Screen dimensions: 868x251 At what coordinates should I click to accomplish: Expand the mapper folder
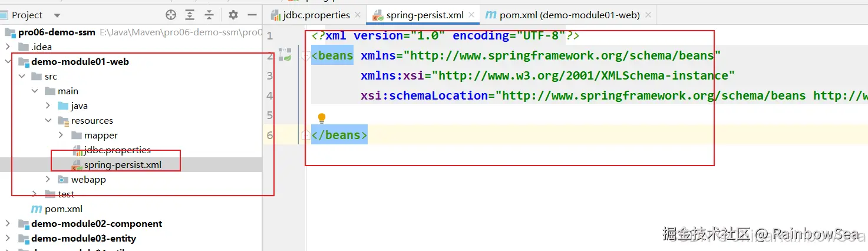tap(61, 136)
